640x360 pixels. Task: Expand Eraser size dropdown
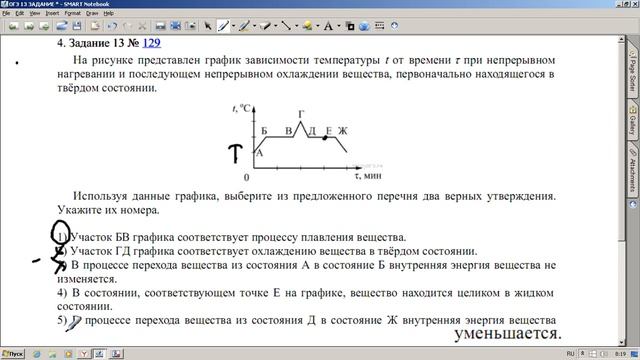[x=276, y=26]
